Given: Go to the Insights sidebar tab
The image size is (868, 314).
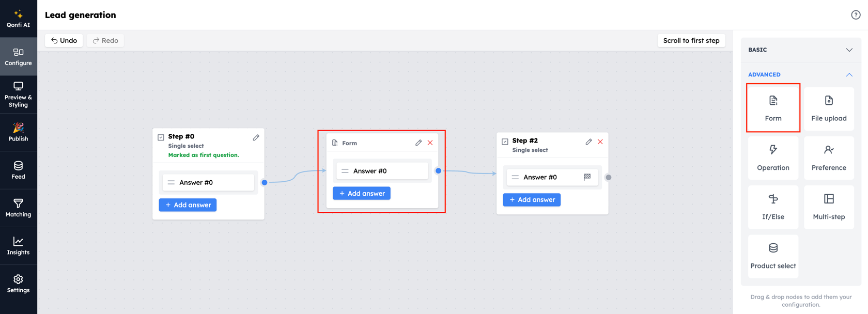Looking at the screenshot, I should (x=19, y=246).
